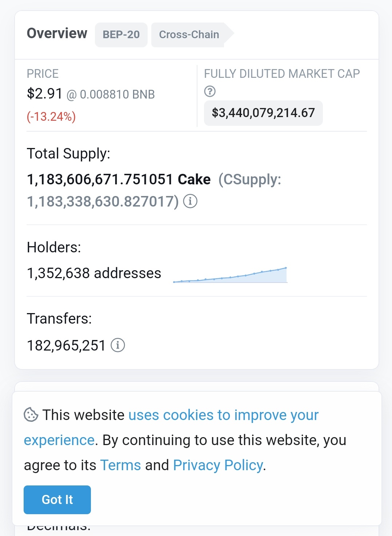Click the info icon next to Transfers count
Image resolution: width=392 pixels, height=536 pixels.
pos(117,345)
